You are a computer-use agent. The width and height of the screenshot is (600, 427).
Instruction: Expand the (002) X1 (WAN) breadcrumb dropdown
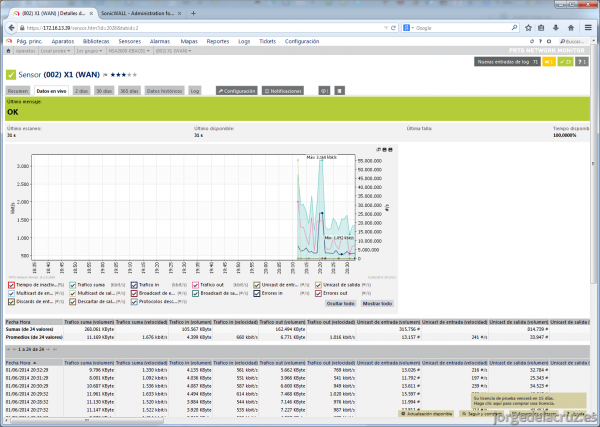173,51
